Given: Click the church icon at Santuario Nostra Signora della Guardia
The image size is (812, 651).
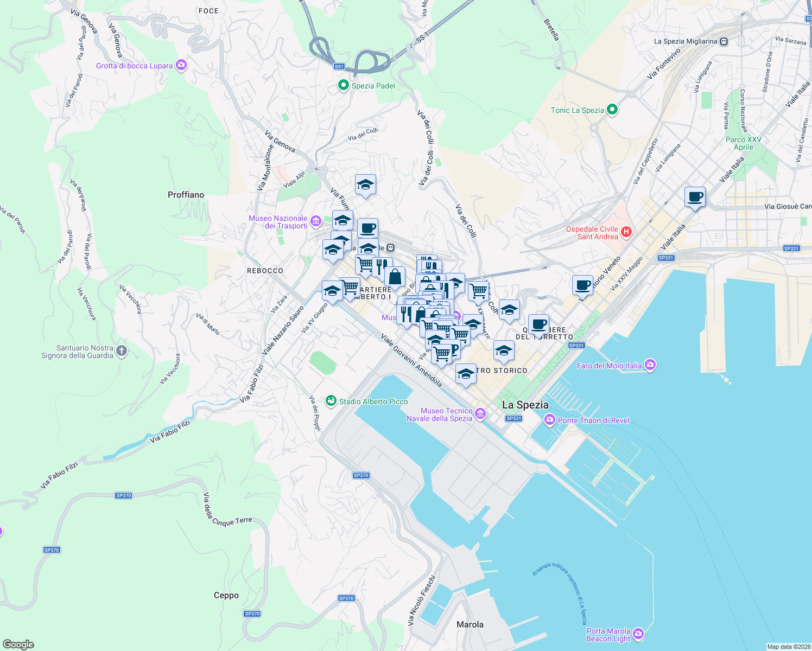Looking at the screenshot, I should [x=121, y=351].
